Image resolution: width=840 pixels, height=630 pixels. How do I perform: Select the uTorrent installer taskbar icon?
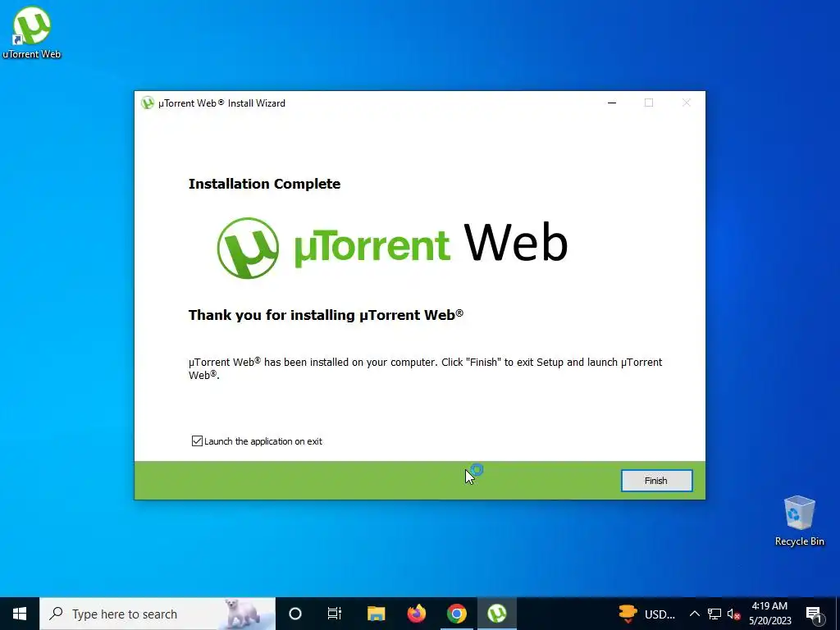tap(496, 614)
